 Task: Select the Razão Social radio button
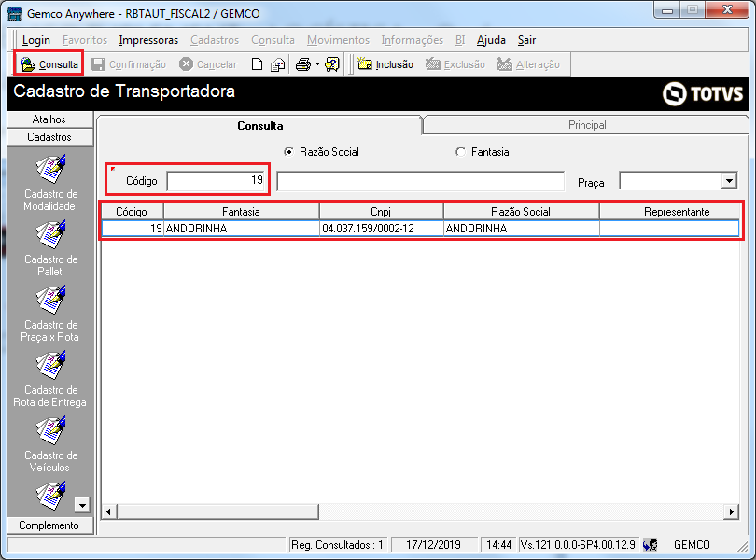point(288,152)
